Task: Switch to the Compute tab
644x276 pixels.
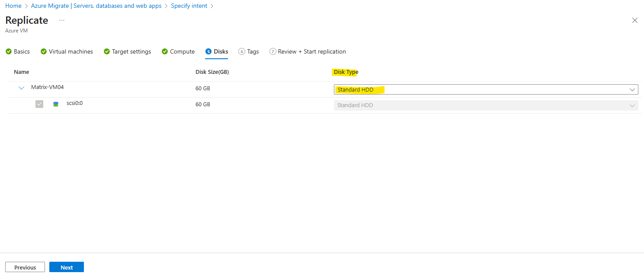Action: [178, 51]
